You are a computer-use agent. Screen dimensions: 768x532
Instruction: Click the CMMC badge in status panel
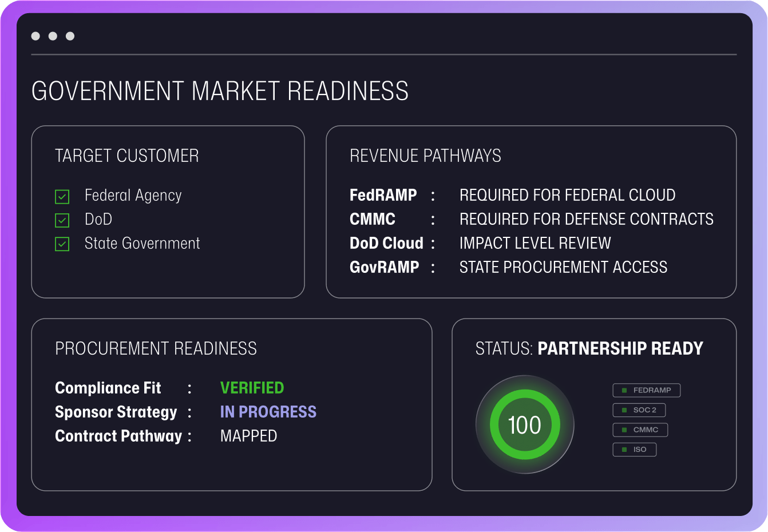point(640,430)
